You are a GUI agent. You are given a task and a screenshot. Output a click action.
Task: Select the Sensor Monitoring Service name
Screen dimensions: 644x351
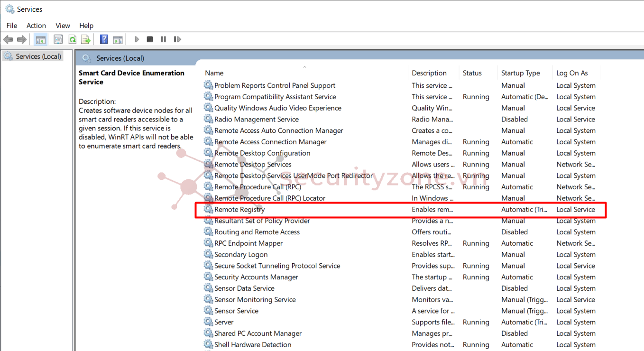pos(255,300)
